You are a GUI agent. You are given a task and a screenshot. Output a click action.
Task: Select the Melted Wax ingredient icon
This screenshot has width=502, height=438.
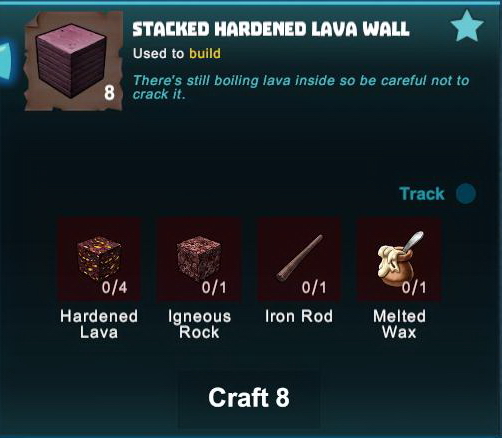[399, 259]
